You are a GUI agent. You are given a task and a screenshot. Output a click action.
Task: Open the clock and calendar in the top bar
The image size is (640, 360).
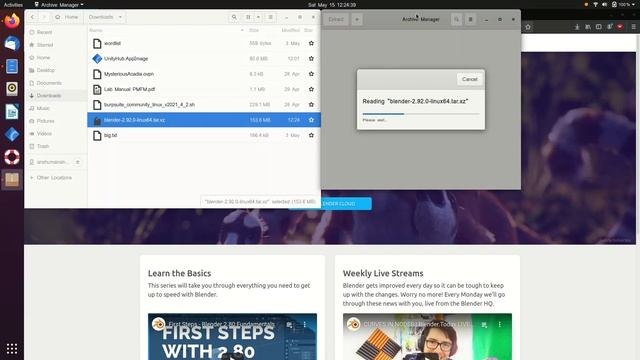pyautogui.click(x=332, y=4)
